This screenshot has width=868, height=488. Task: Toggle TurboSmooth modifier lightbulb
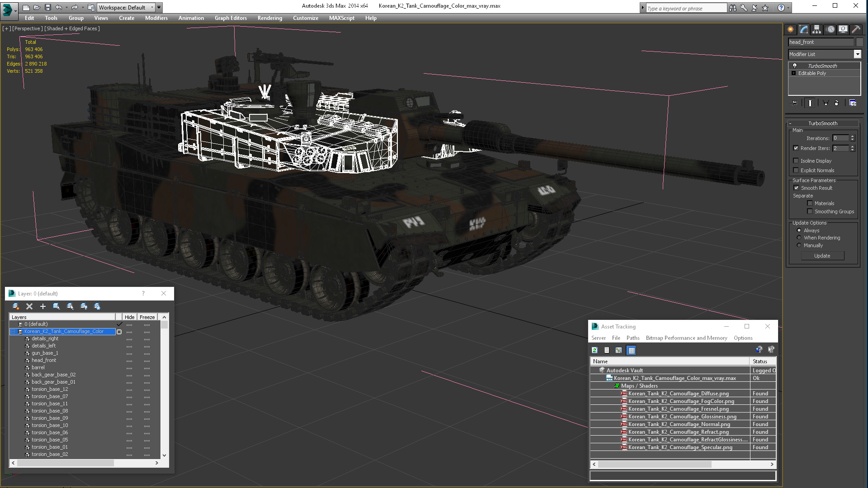794,66
